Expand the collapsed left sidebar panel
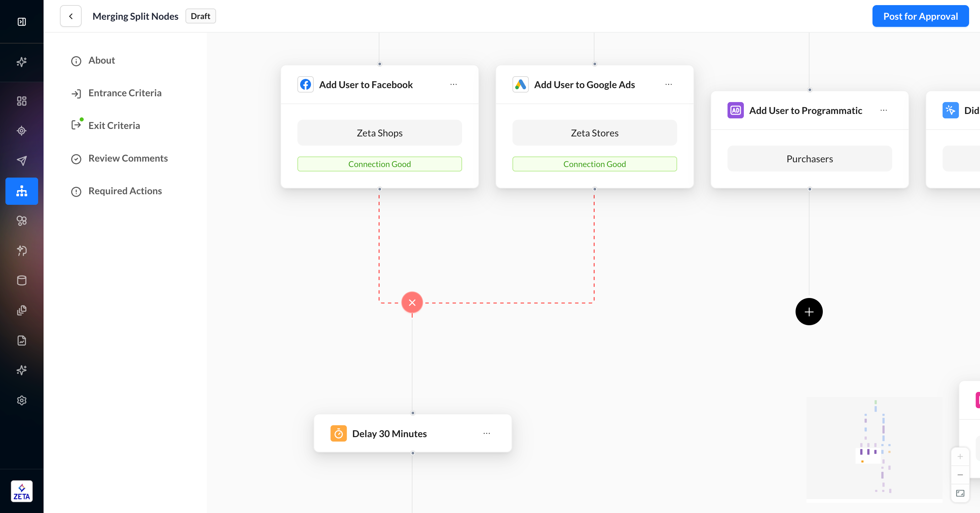Image resolution: width=980 pixels, height=513 pixels. pyautogui.click(x=22, y=22)
